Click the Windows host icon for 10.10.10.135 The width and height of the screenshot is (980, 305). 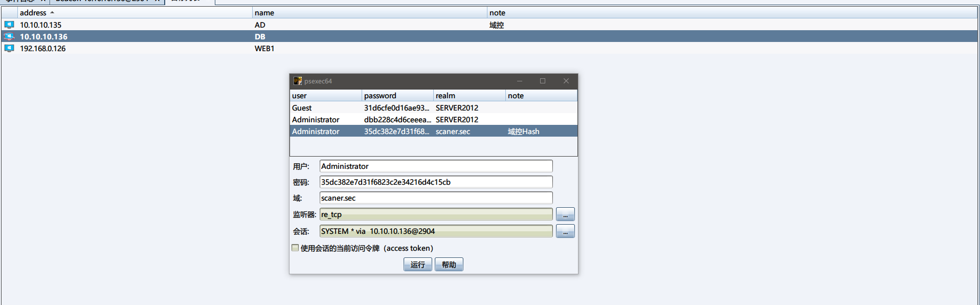tap(9, 25)
